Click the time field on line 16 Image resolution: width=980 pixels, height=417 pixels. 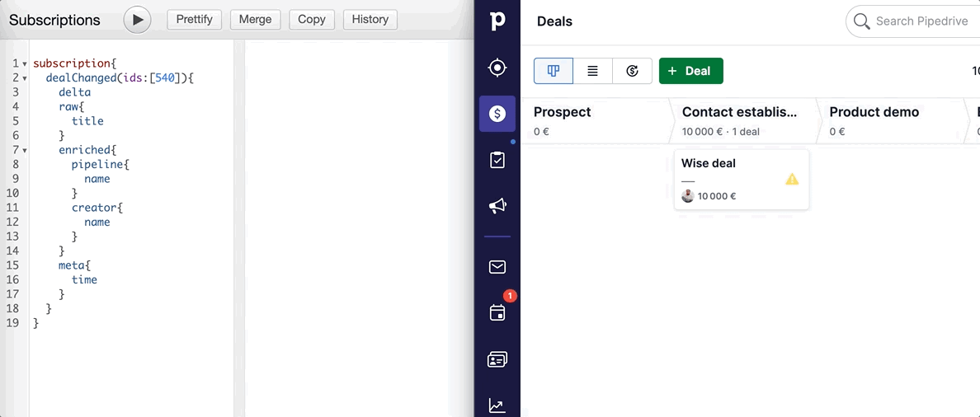pyautogui.click(x=84, y=279)
